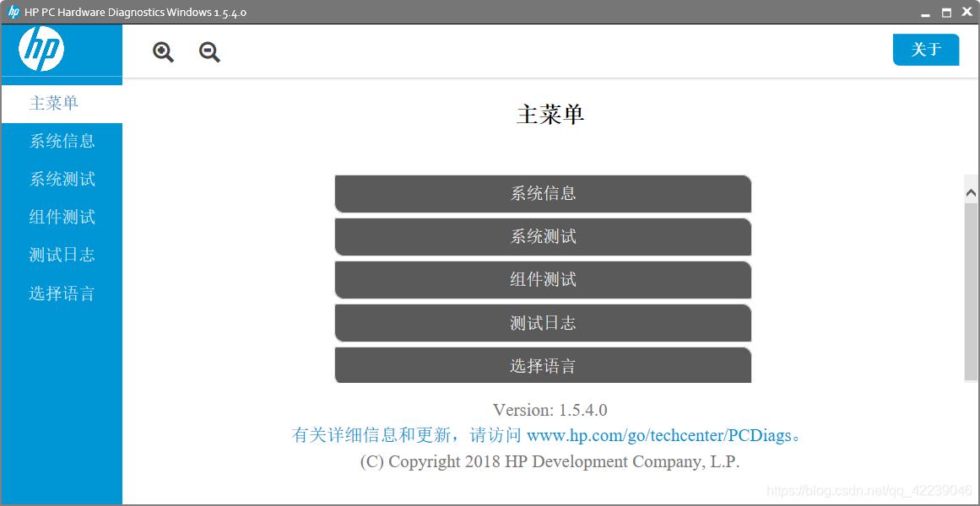The height and width of the screenshot is (506, 980).
Task: Click the HP logo in sidebar
Action: coord(41,49)
